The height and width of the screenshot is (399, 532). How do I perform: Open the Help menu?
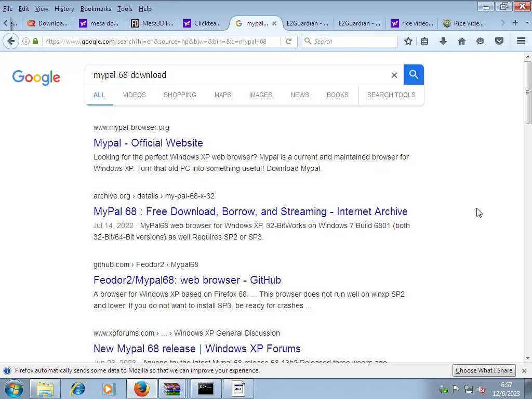click(x=145, y=9)
